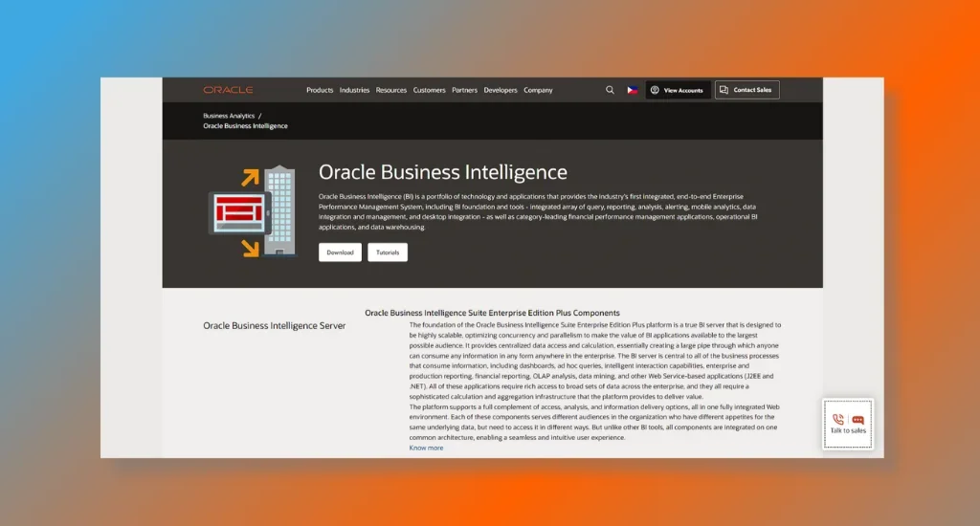Open the Products menu

click(x=320, y=90)
